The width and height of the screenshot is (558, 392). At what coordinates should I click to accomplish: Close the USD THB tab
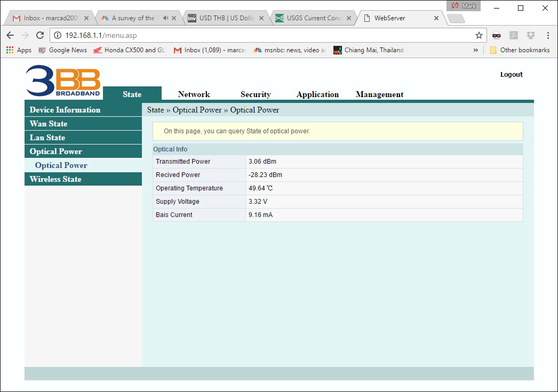pyautogui.click(x=261, y=18)
